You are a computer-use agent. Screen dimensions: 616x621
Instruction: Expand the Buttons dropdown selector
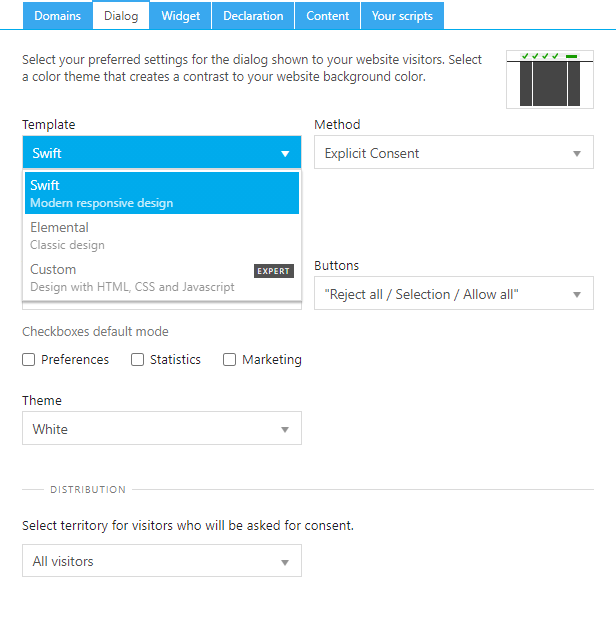[453, 294]
